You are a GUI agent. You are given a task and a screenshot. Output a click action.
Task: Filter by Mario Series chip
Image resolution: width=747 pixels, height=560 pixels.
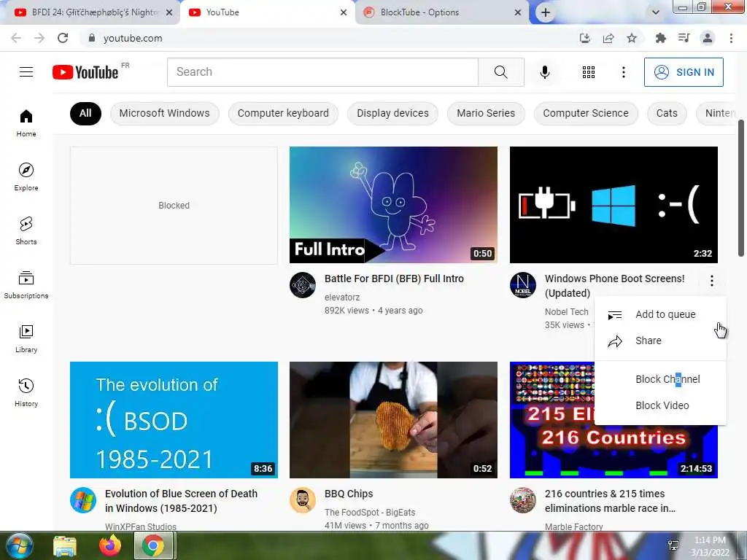pos(486,113)
